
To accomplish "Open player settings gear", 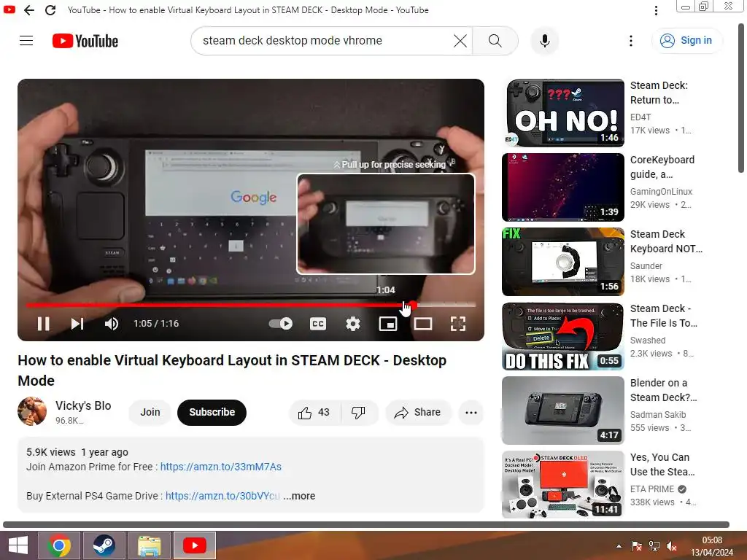I will 352,324.
